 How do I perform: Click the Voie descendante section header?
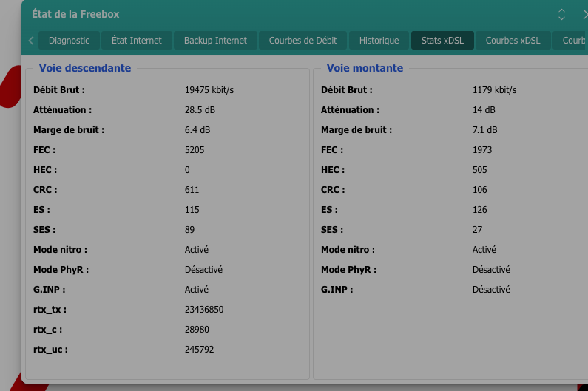pyautogui.click(x=85, y=68)
